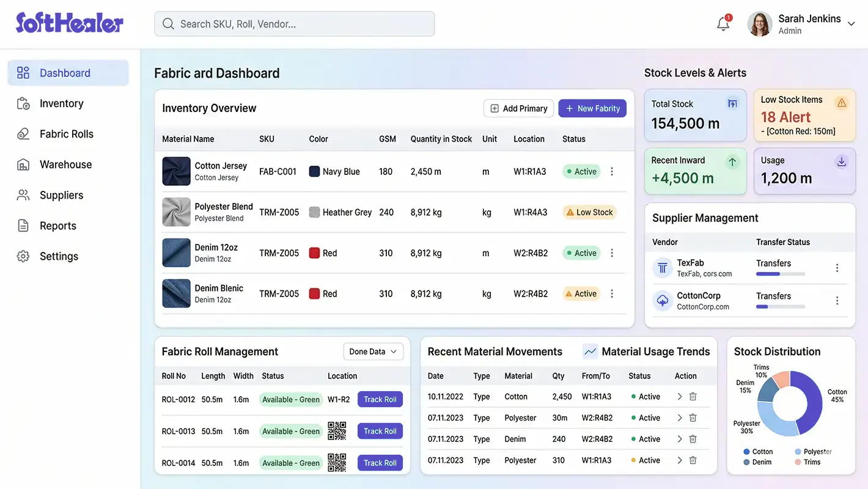This screenshot has width=868, height=489.
Task: Click the Recent Inward up-arrow icon
Action: (x=732, y=163)
